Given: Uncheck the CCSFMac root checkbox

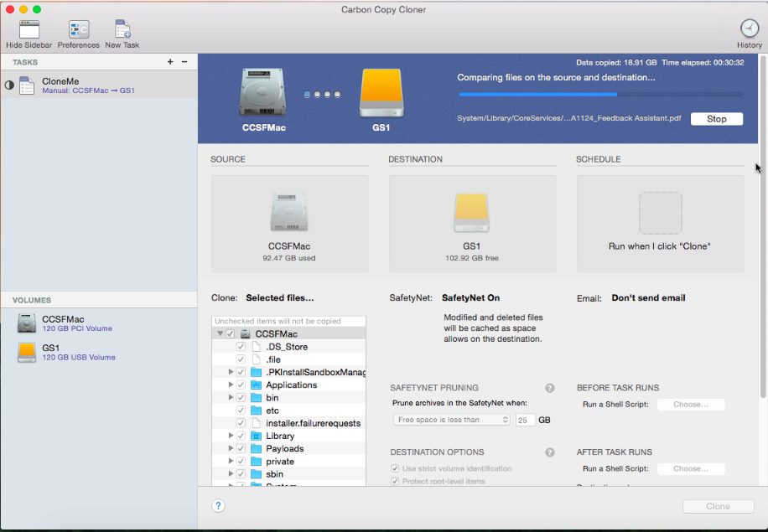Looking at the screenshot, I should point(231,333).
